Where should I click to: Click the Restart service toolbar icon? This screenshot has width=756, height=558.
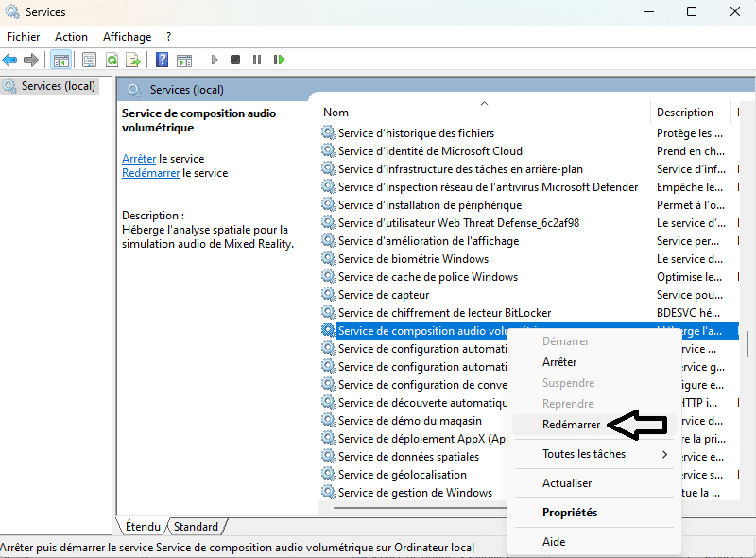point(279,60)
